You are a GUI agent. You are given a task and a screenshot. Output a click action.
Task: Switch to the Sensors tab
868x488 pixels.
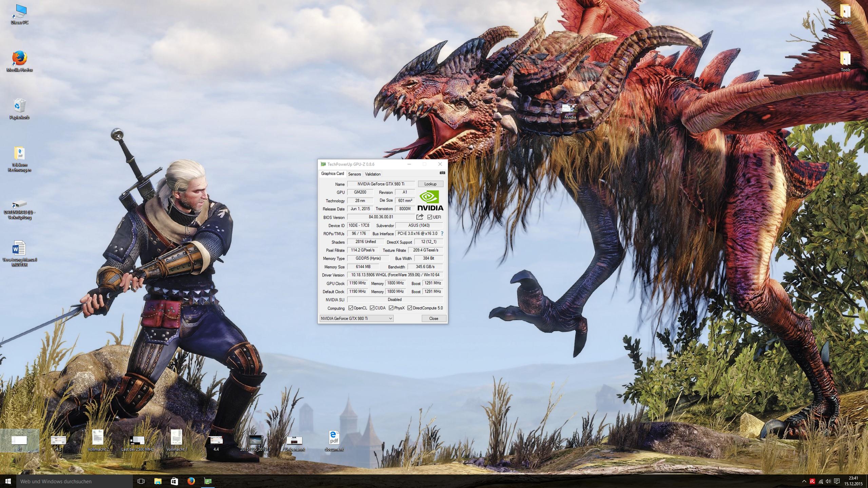pos(354,174)
